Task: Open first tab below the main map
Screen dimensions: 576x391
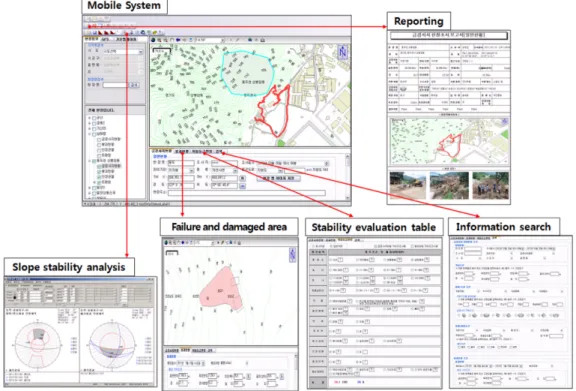Action: 161,151
